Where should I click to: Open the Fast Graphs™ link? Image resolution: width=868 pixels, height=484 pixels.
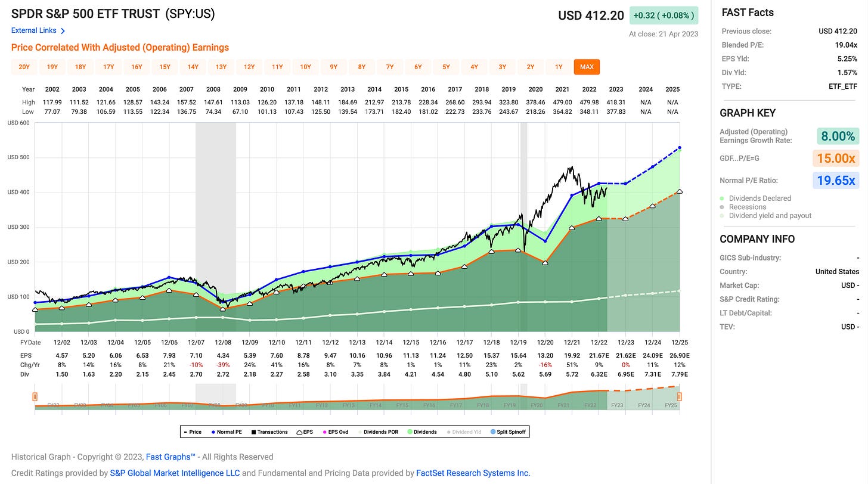click(x=172, y=457)
